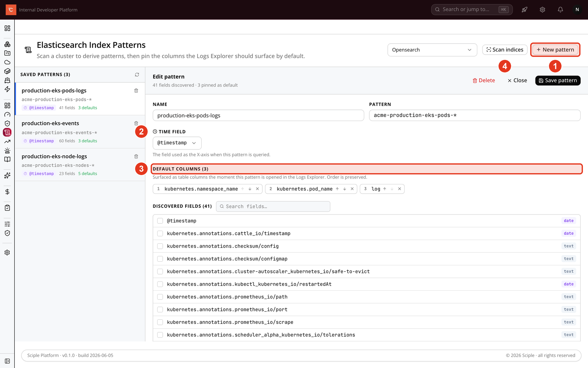
Task: Toggle the sidebar collapse panel icon
Action: (7, 361)
